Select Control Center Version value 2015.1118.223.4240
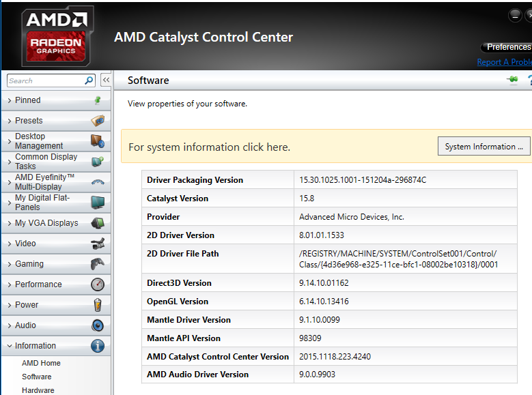Image resolution: width=532 pixels, height=395 pixels. tap(335, 356)
